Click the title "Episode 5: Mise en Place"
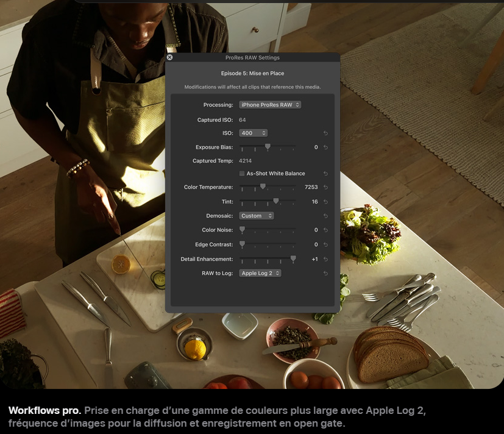Viewport: 504px width, 434px height. (253, 73)
